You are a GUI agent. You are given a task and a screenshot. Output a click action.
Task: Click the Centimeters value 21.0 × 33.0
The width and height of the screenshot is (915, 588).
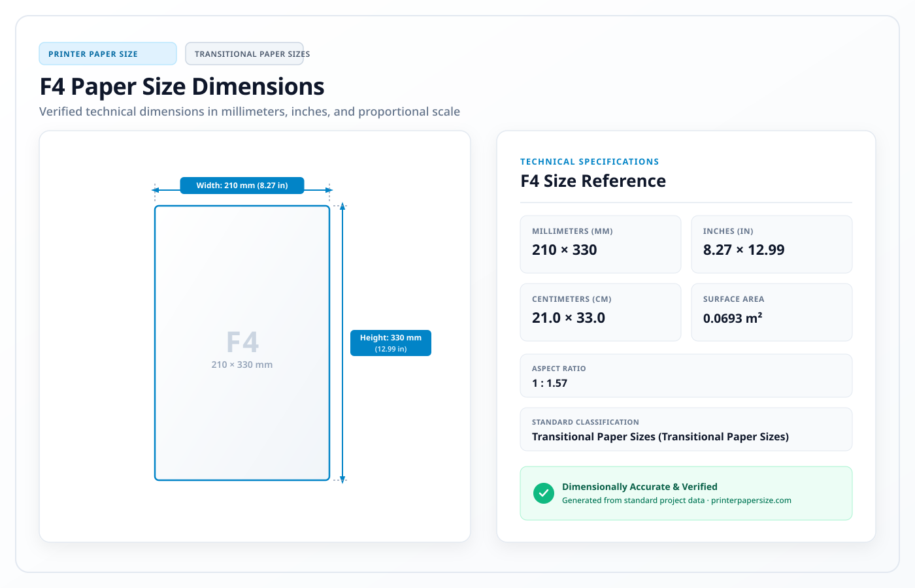pos(569,318)
